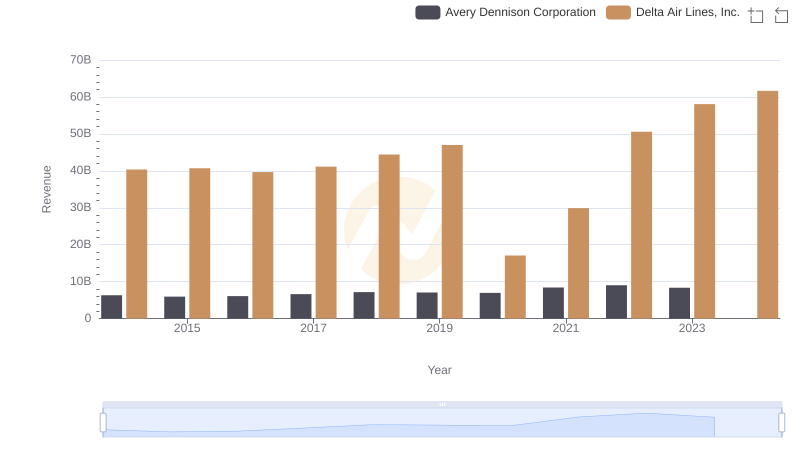The image size is (800, 461).
Task: Click the Delta Air Lines 2014 bar
Action: coord(137,244)
